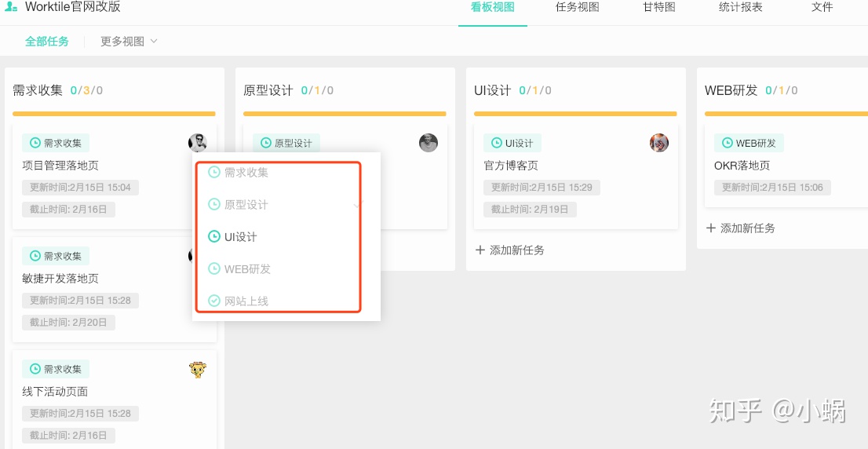Click assignee avatar on 项目管理落地页 card
The image size is (868, 449).
pos(198,143)
